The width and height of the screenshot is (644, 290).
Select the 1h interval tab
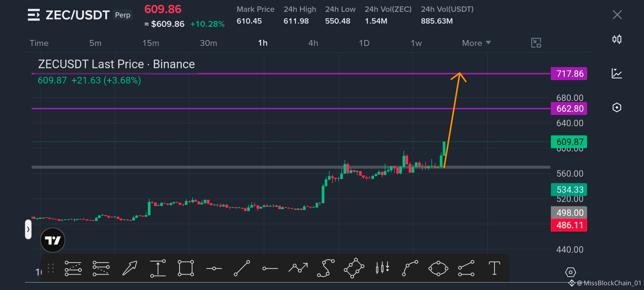tap(263, 43)
